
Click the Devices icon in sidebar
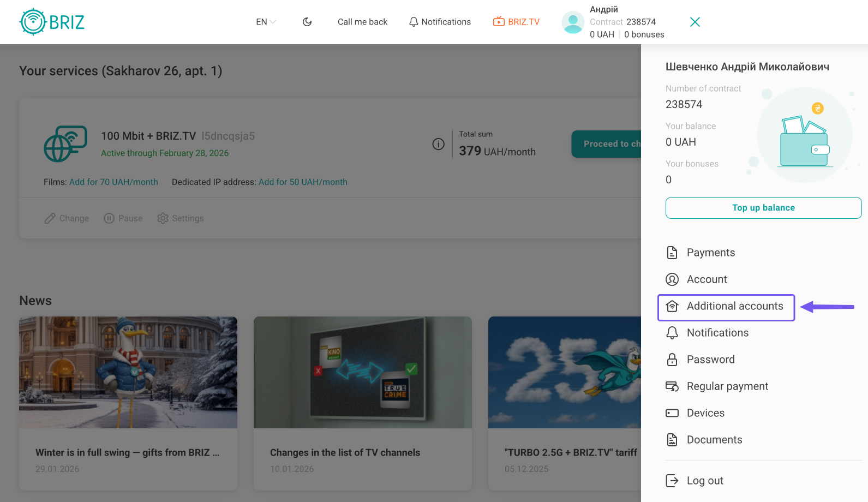[x=672, y=413]
